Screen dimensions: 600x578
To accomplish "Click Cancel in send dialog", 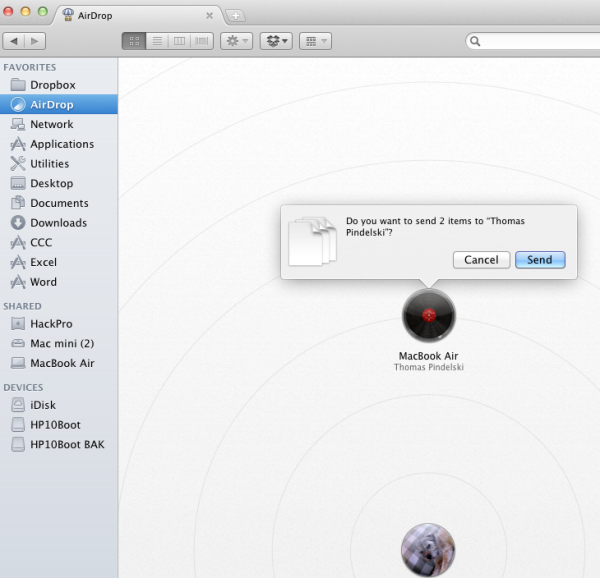I will tap(481, 260).
